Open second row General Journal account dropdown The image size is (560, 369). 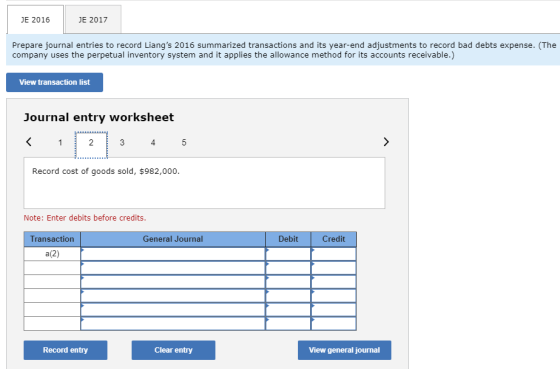(173, 268)
